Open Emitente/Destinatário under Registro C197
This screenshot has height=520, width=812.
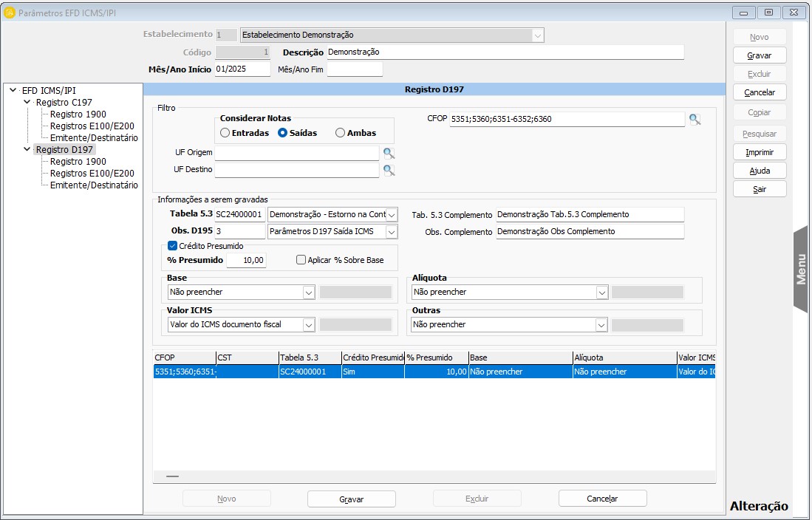[x=94, y=138]
